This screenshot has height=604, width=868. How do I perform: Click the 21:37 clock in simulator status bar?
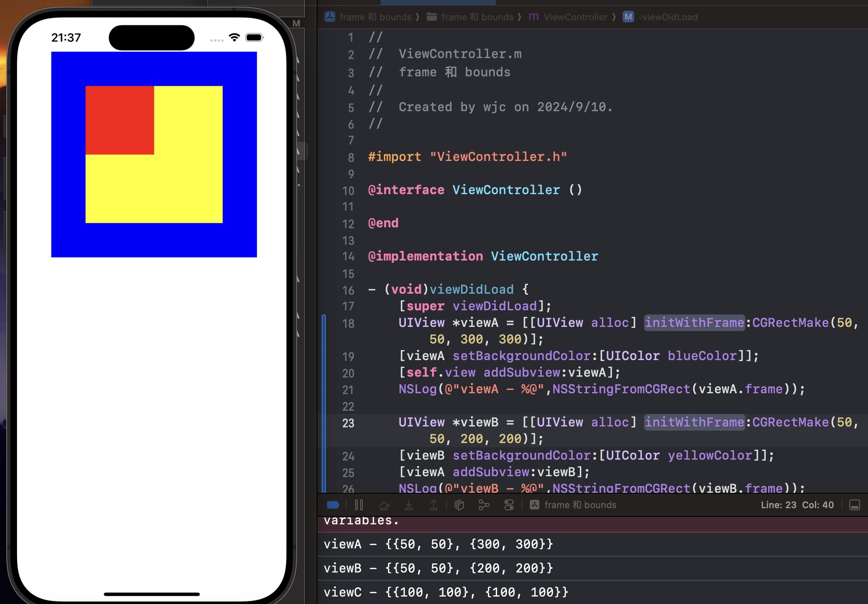click(x=66, y=38)
